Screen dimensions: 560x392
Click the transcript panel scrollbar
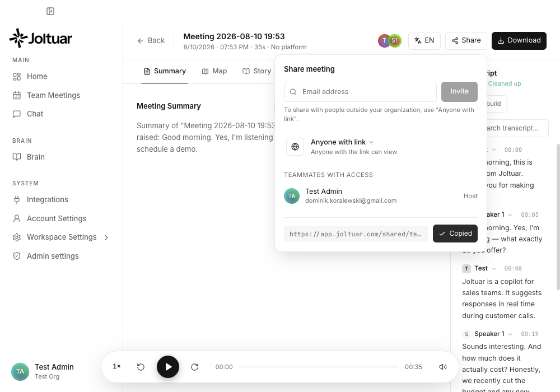click(x=558, y=217)
